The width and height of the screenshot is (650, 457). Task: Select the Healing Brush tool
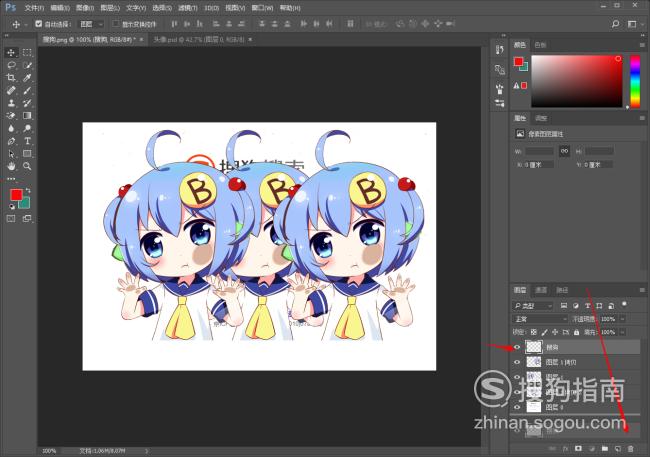11,90
